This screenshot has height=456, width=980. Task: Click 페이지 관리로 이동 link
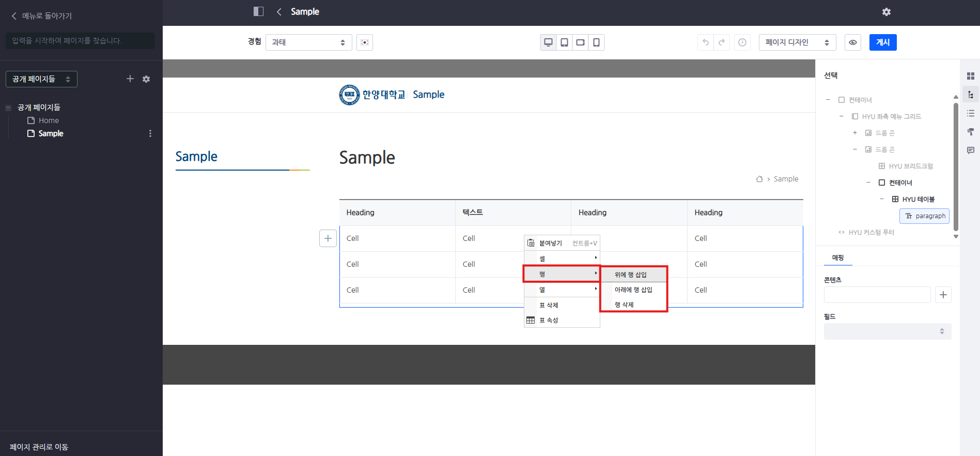(x=39, y=447)
